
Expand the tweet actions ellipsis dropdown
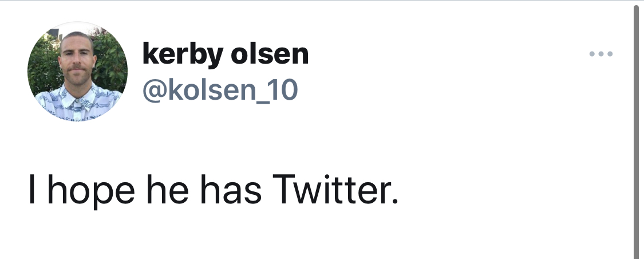tap(601, 54)
